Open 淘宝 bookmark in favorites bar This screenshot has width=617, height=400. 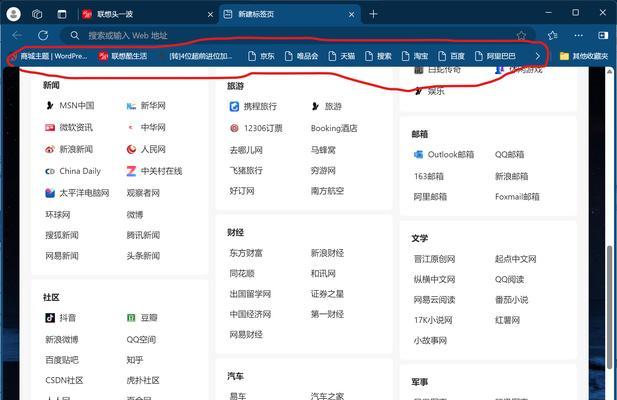tap(415, 56)
